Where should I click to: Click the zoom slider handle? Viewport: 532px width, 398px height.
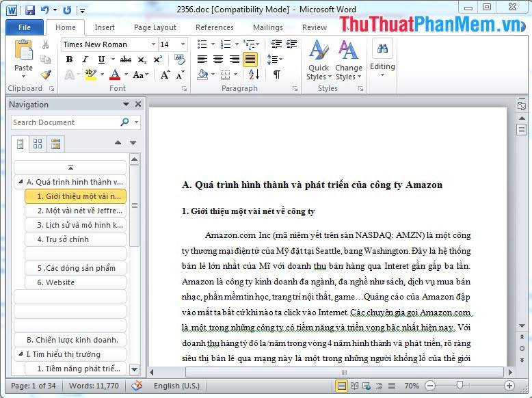(x=460, y=385)
